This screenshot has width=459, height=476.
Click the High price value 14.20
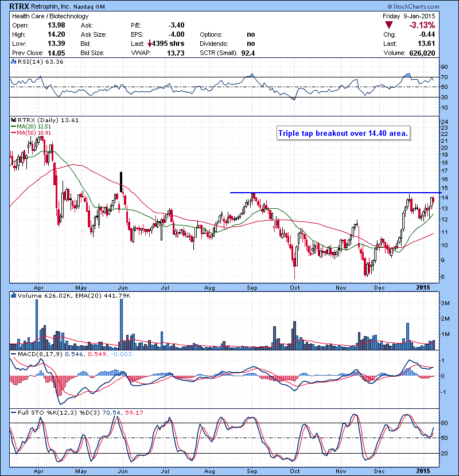pos(56,34)
